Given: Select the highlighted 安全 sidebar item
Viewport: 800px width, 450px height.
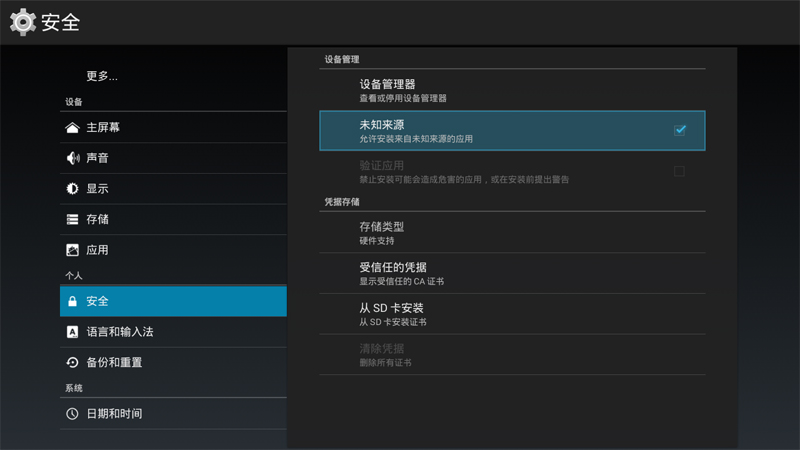Looking at the screenshot, I should [x=173, y=301].
